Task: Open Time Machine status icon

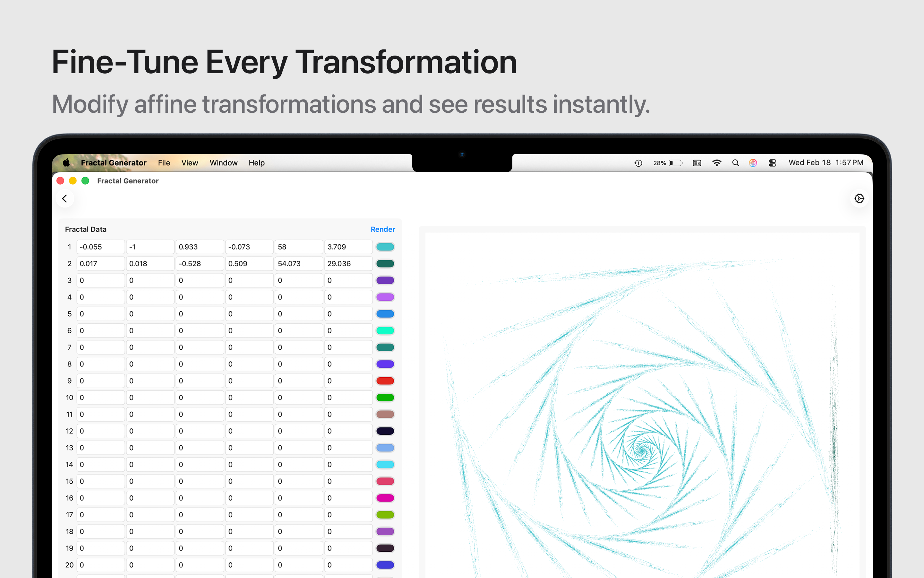Action: [638, 163]
